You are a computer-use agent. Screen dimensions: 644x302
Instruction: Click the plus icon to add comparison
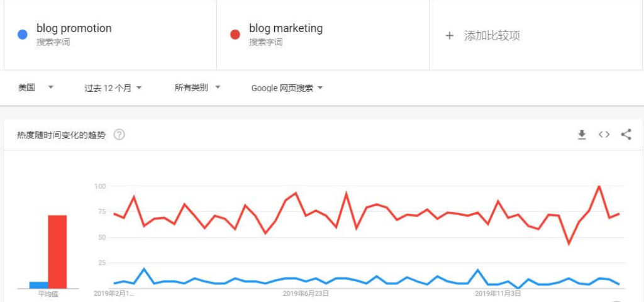pos(449,36)
